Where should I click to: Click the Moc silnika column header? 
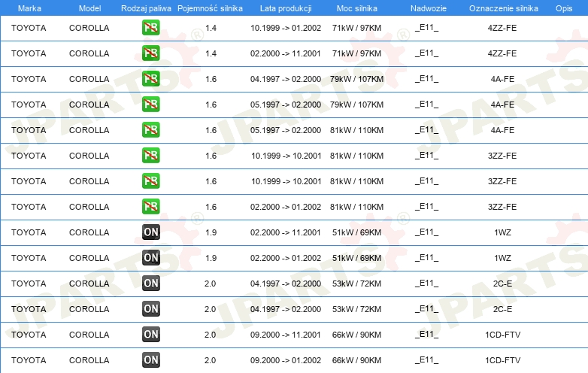357,8
